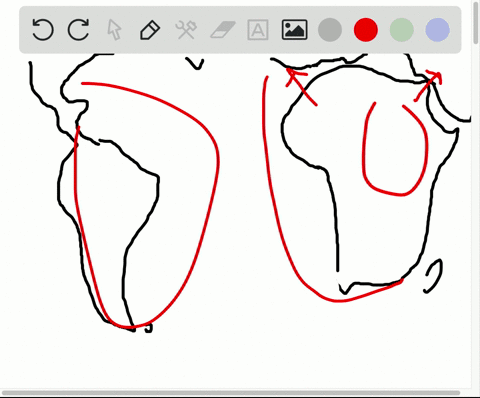Screen dimensions: 480x398
Task: Select the eraser tool
Action: pos(223,30)
